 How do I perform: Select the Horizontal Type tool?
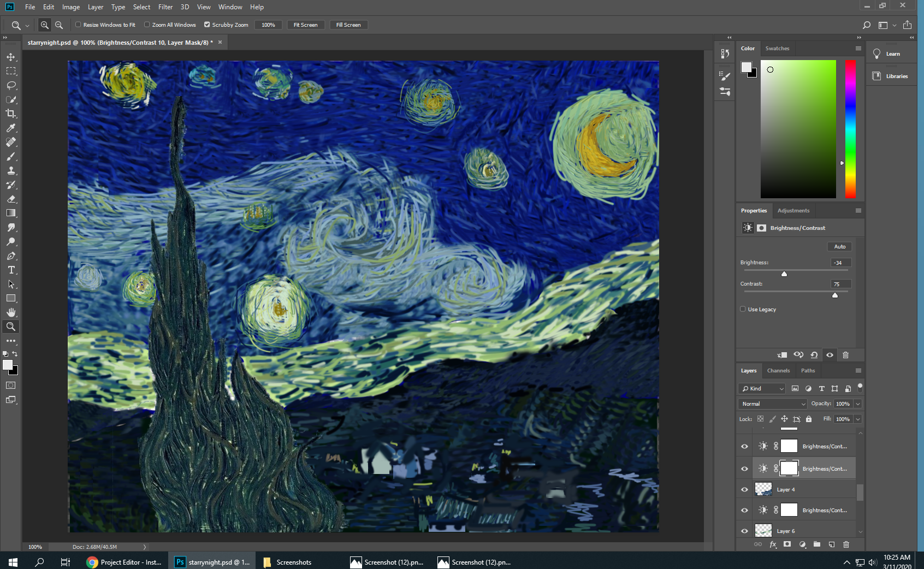(x=11, y=270)
